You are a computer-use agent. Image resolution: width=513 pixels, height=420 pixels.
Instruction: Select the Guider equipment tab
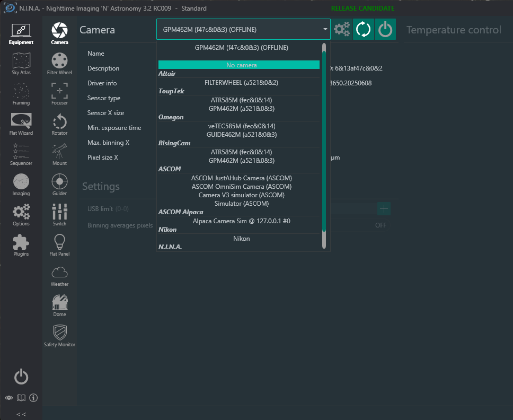pyautogui.click(x=59, y=185)
